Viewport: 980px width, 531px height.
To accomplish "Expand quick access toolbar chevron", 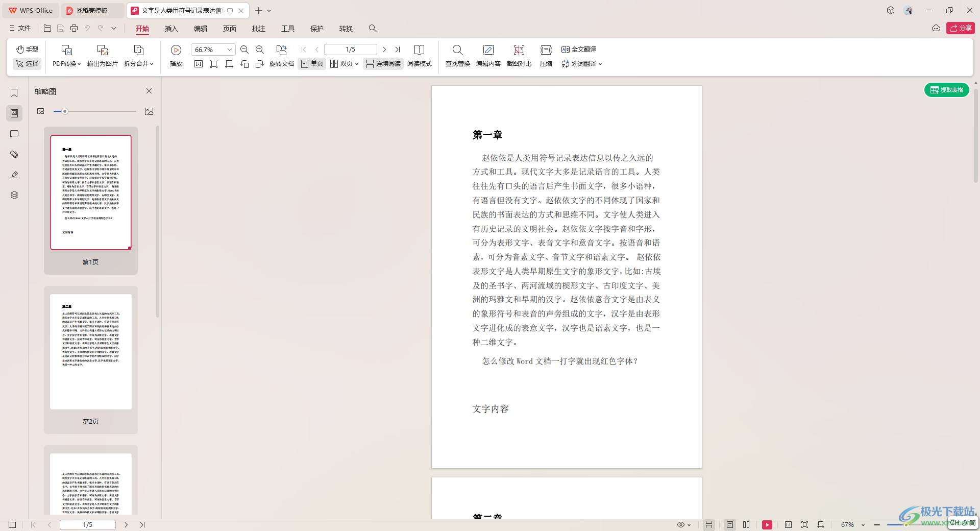I will tap(114, 28).
